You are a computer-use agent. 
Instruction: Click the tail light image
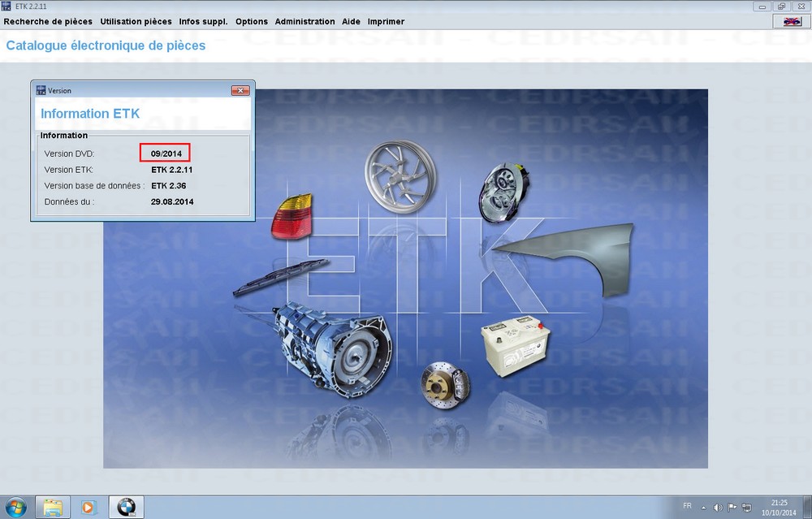click(x=292, y=217)
